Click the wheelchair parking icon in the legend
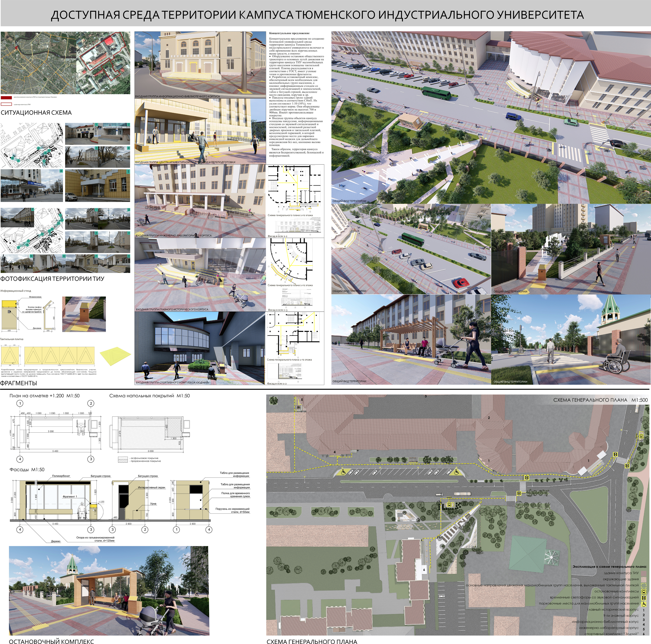The height and width of the screenshot is (644, 651). 644,604
